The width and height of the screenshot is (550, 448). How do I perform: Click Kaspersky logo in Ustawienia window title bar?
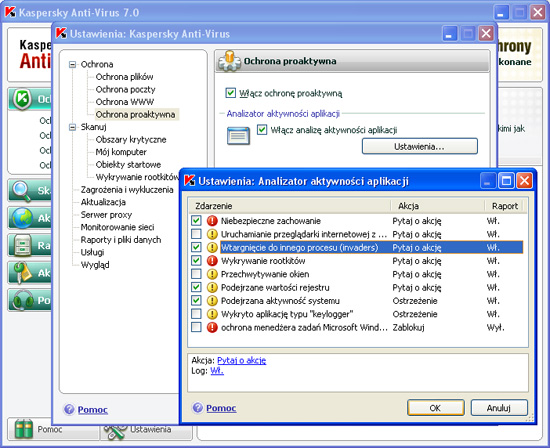coord(61,33)
